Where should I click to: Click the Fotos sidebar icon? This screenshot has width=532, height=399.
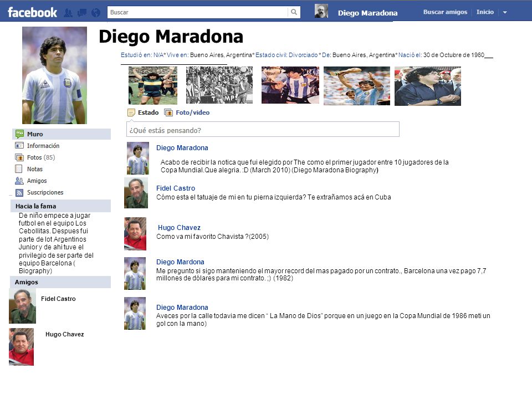point(19,157)
